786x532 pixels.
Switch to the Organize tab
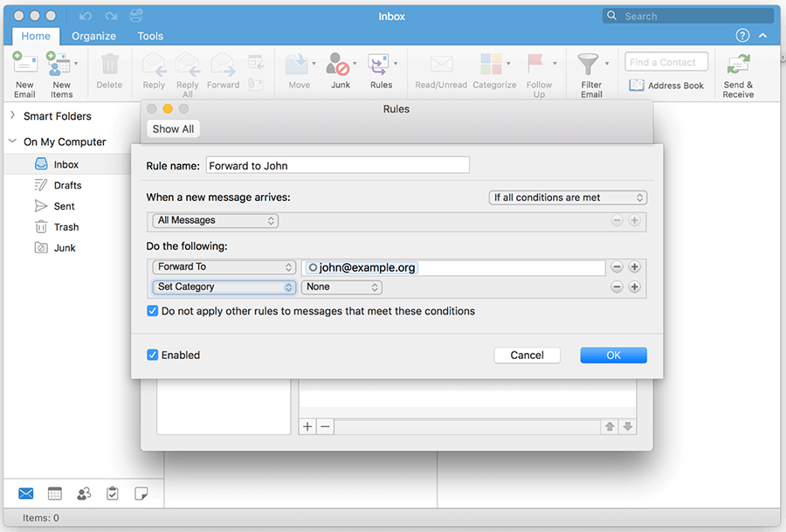click(x=93, y=36)
